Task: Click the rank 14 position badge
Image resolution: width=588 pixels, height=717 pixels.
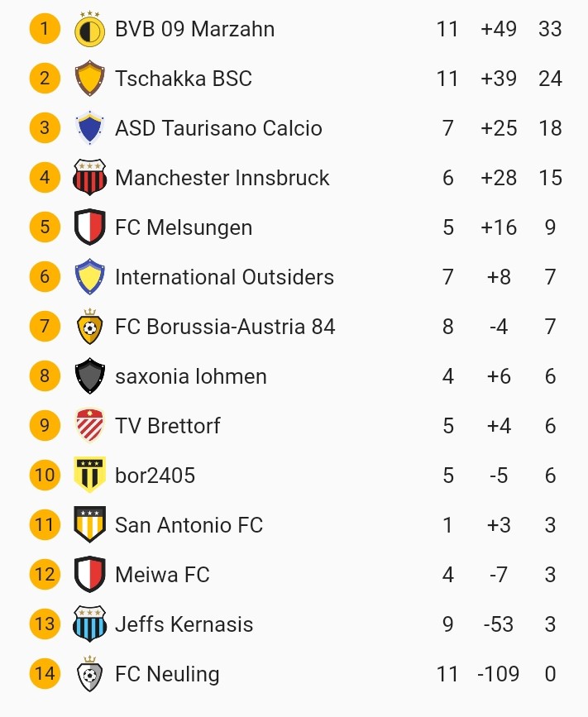Action: 45,674
